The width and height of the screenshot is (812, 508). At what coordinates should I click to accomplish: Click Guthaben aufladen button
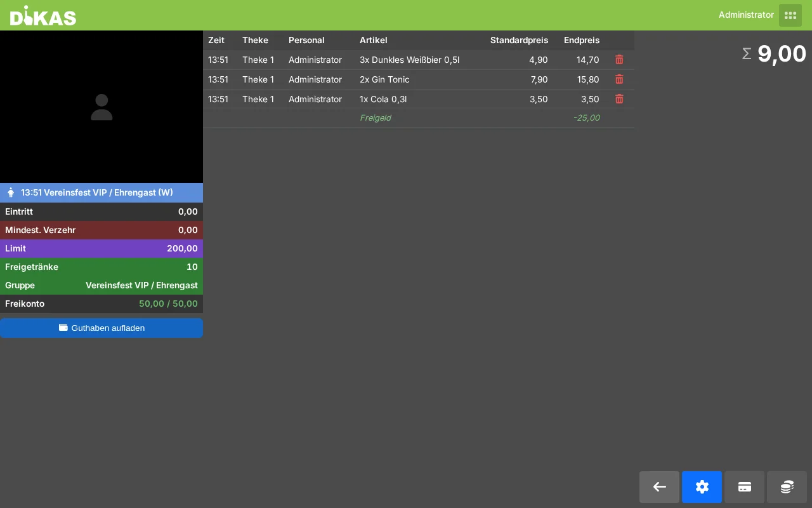tap(101, 328)
